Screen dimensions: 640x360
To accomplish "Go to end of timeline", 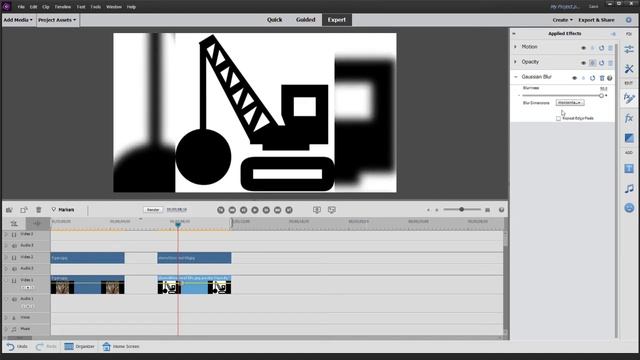I will pyautogui.click(x=289, y=210).
